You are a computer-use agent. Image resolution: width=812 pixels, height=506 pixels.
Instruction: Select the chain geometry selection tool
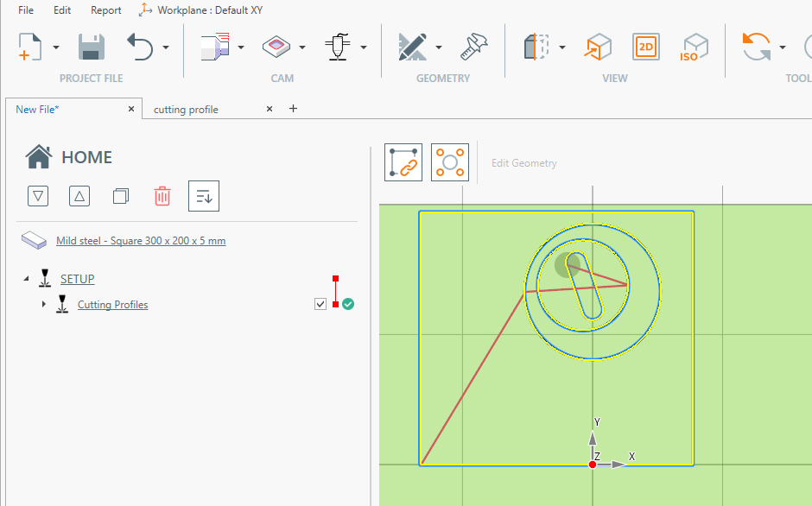(x=403, y=162)
